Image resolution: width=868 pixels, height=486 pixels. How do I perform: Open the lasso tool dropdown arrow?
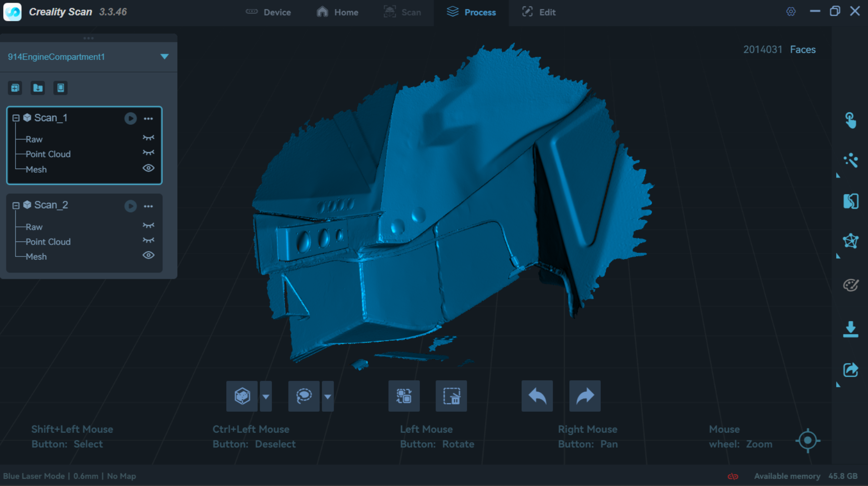click(x=328, y=396)
